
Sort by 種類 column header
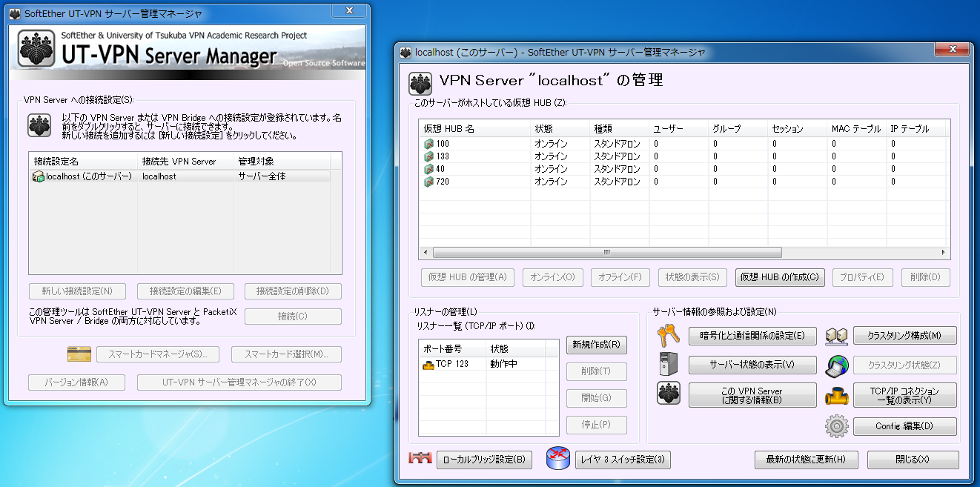click(x=619, y=129)
